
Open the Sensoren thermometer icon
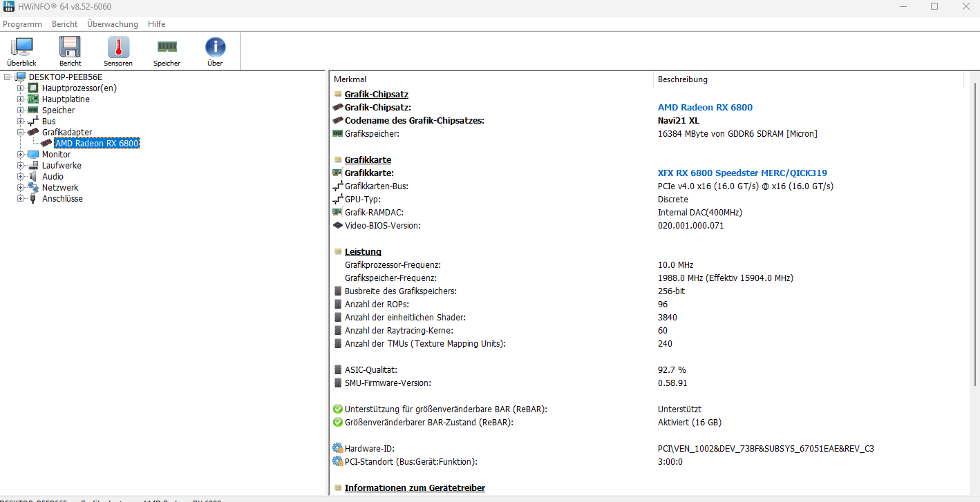118,47
